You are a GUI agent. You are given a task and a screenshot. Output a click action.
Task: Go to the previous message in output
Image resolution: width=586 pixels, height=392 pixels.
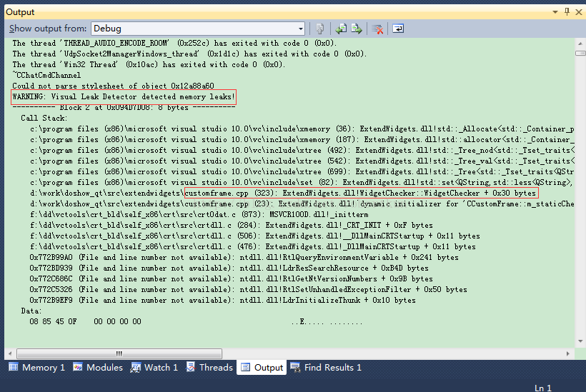(x=341, y=29)
